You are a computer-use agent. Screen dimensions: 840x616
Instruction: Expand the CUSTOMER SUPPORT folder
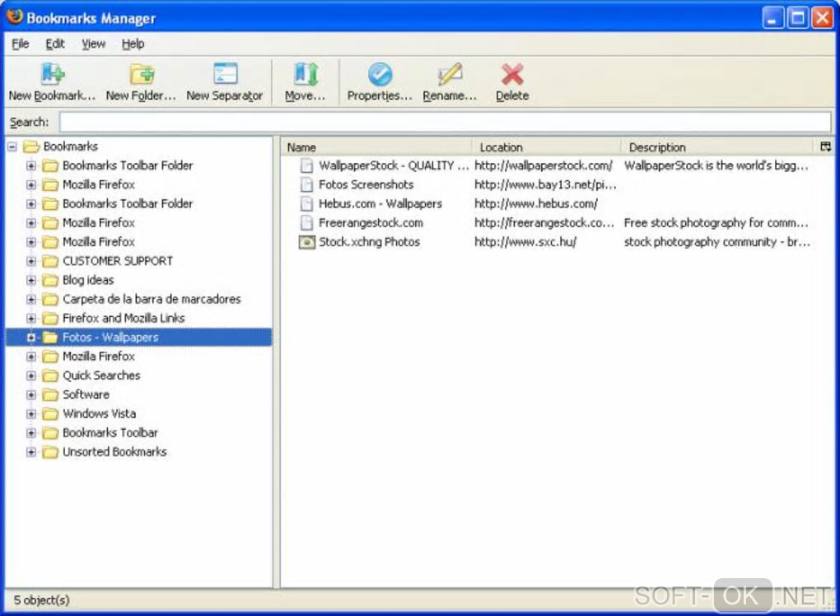click(31, 261)
